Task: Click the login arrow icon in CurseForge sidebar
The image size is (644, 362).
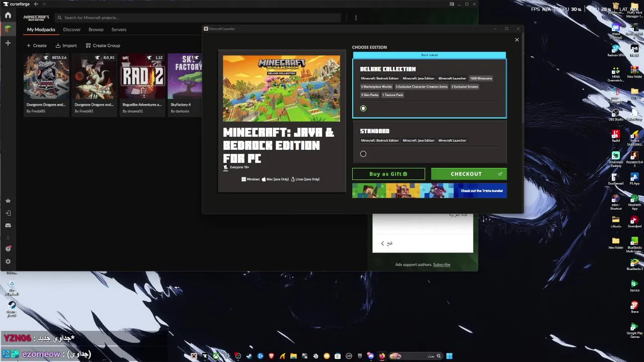Action: point(8,213)
